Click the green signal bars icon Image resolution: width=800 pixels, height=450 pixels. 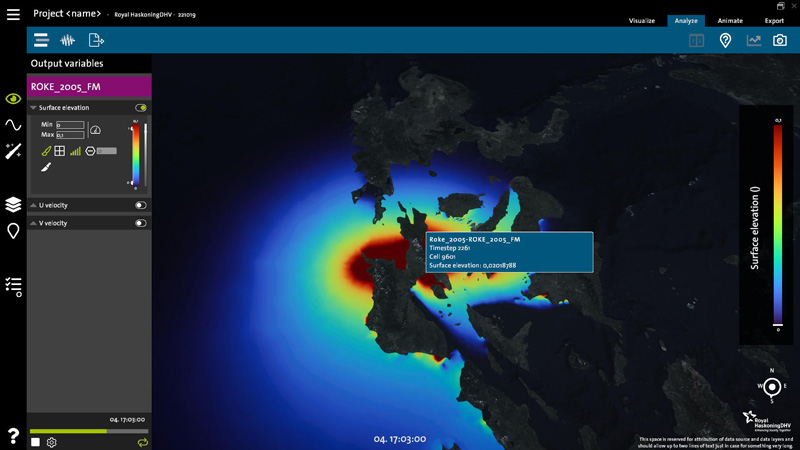76,151
